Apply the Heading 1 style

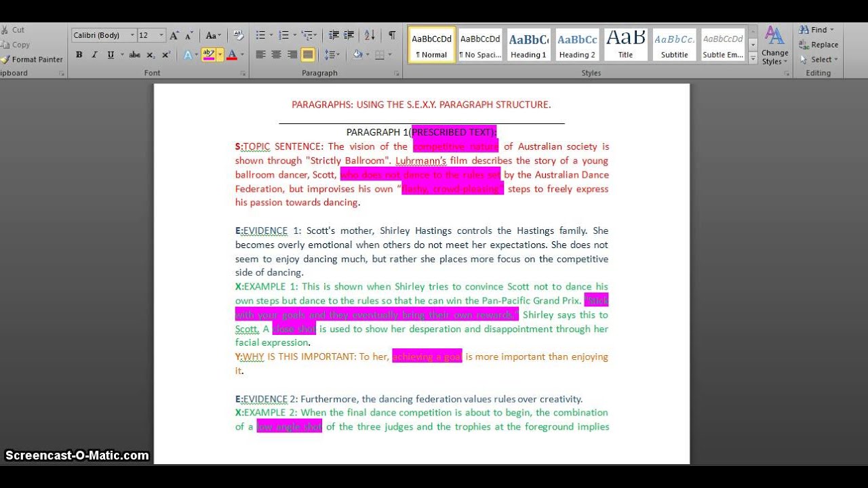[x=528, y=45]
